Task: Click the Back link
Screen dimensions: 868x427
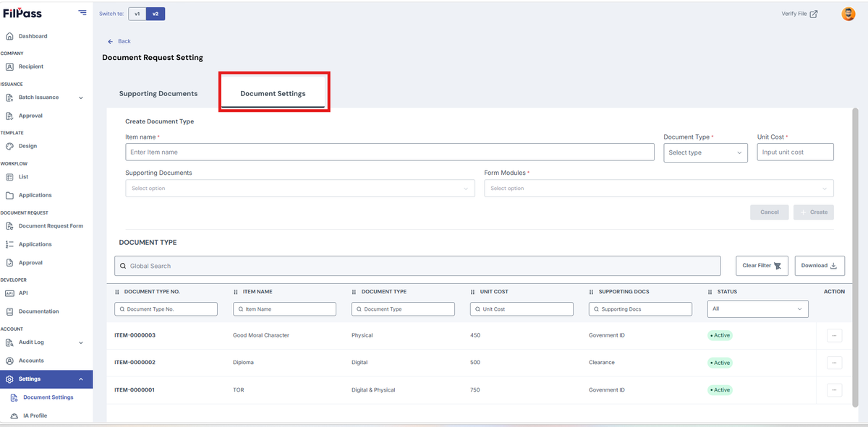Action: pos(124,41)
